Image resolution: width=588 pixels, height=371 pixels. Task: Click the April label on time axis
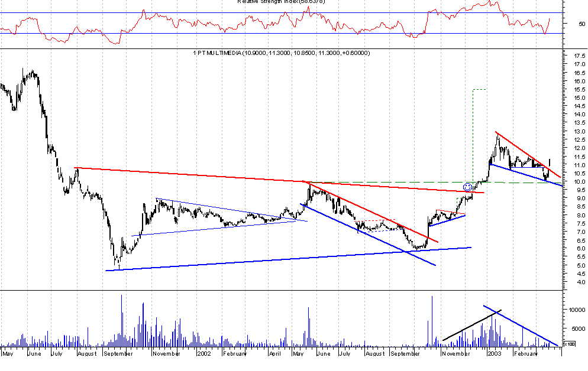(275, 353)
